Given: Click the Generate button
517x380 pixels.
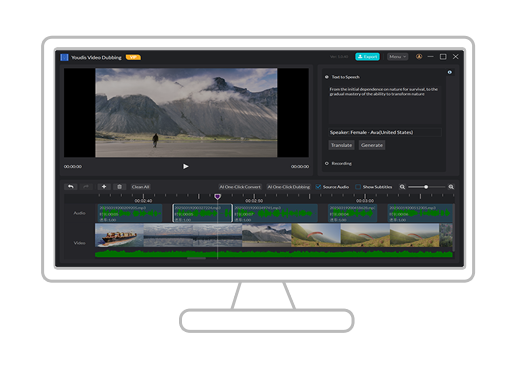Looking at the screenshot, I should tap(372, 145).
